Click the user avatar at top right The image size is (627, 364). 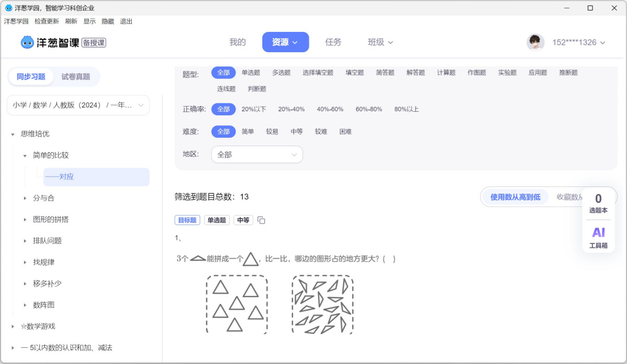[536, 42]
